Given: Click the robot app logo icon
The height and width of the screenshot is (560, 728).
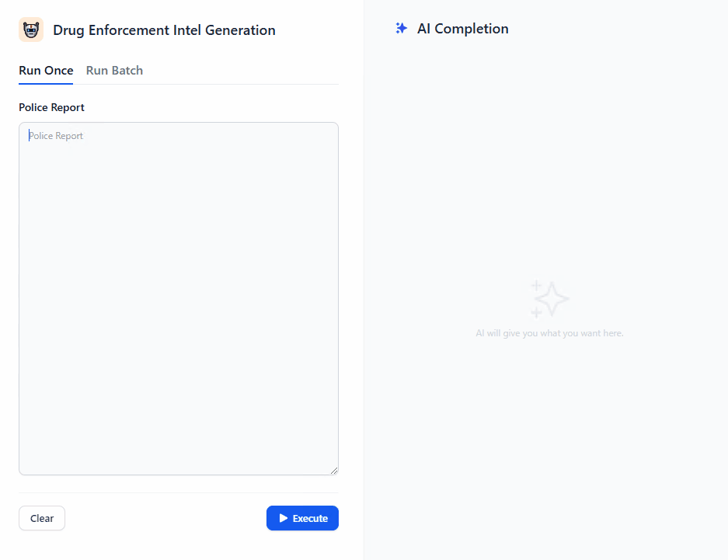Looking at the screenshot, I should tap(31, 30).
